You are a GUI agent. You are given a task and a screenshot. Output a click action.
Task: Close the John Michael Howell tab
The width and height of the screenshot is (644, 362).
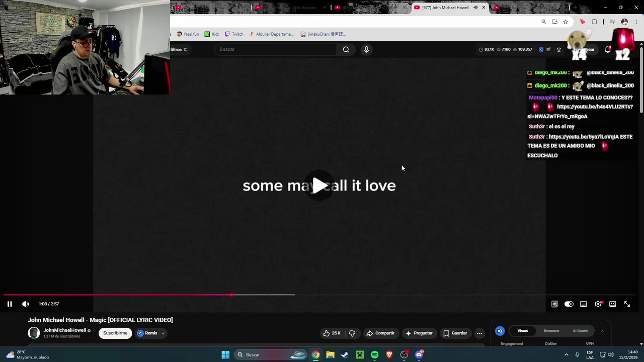tap(484, 8)
